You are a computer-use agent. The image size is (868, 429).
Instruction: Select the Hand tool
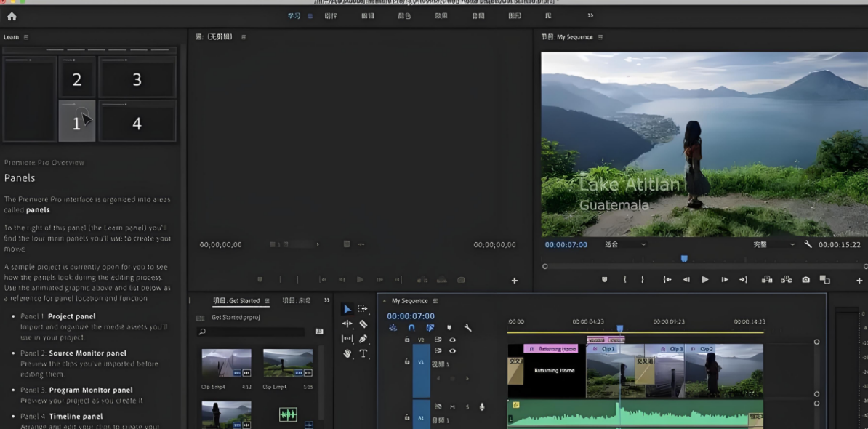[x=347, y=353]
